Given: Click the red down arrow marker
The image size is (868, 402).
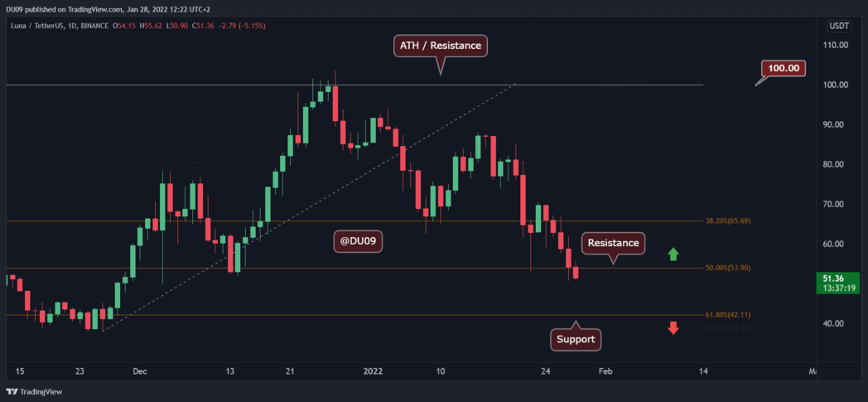Looking at the screenshot, I should point(673,327).
